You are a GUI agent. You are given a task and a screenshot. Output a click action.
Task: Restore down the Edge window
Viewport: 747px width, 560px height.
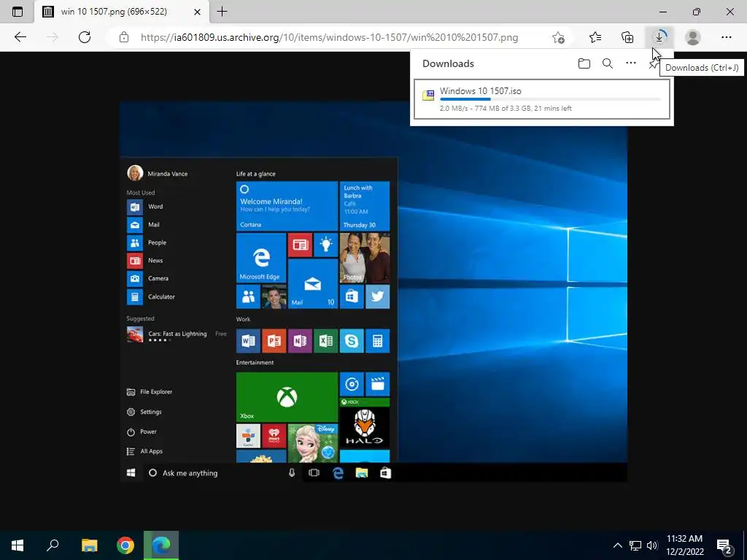697,12
